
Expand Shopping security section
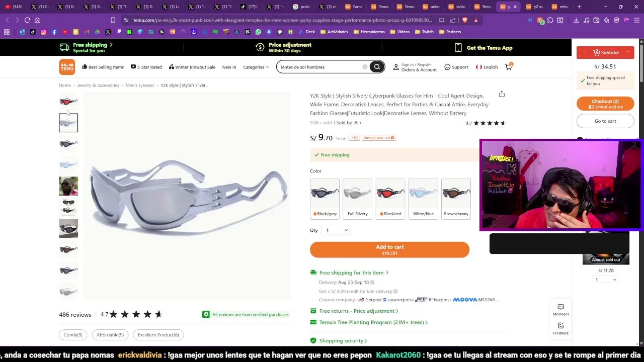pyautogui.click(x=343, y=341)
